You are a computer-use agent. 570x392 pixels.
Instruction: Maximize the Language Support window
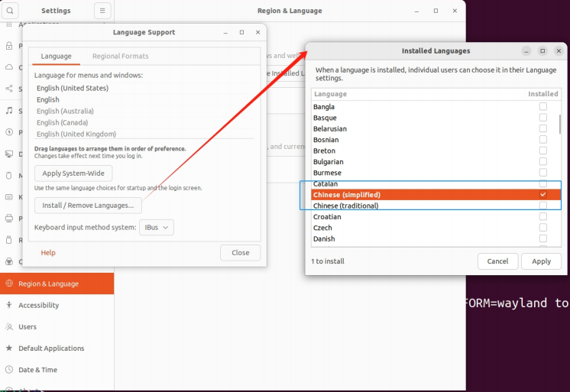(241, 32)
